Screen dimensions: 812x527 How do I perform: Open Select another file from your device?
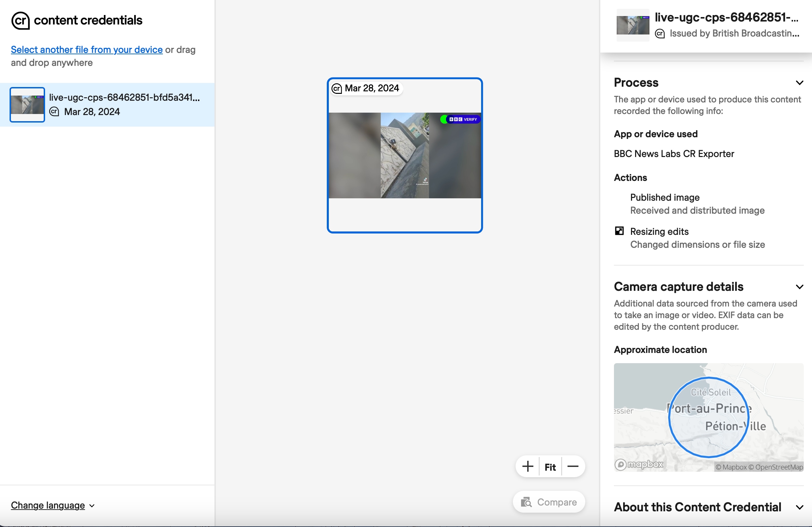point(86,50)
